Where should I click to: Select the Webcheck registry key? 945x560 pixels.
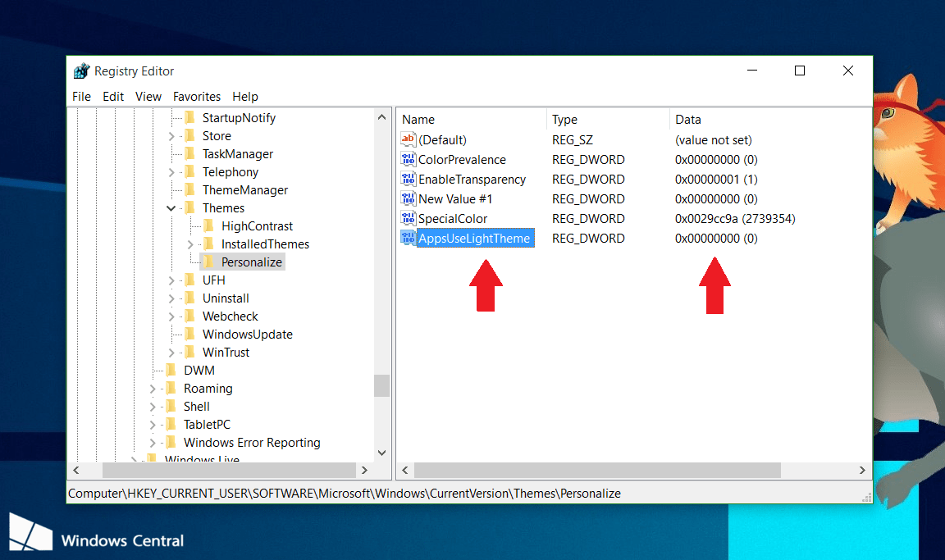pyautogui.click(x=230, y=316)
